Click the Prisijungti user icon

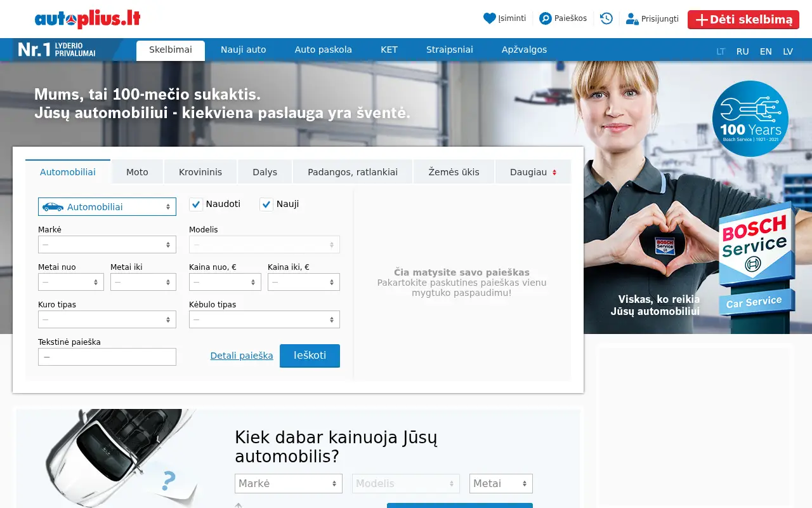point(632,18)
